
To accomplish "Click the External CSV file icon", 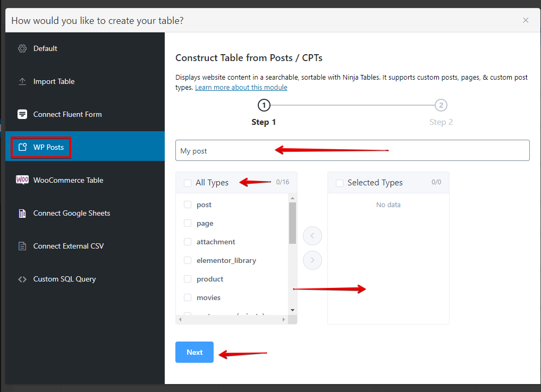I will pyautogui.click(x=22, y=246).
